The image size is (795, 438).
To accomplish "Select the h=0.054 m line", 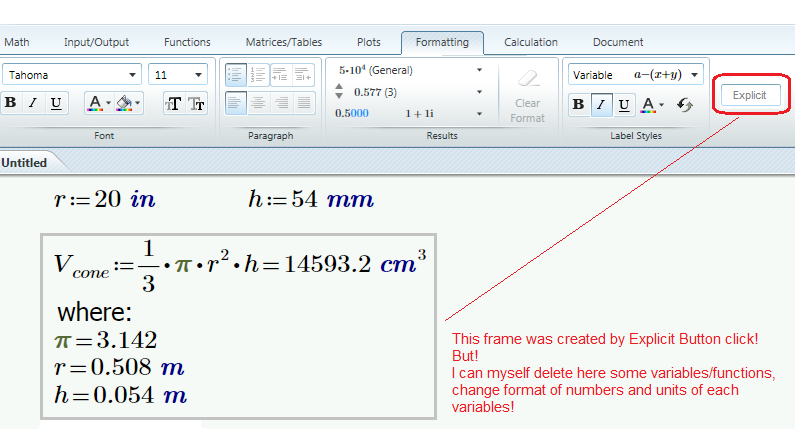I will click(121, 395).
